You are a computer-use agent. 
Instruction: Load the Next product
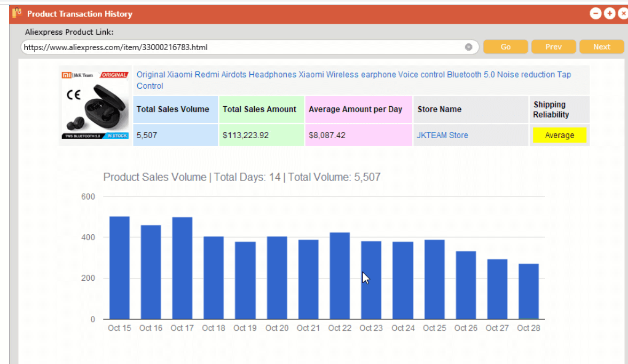[601, 47]
